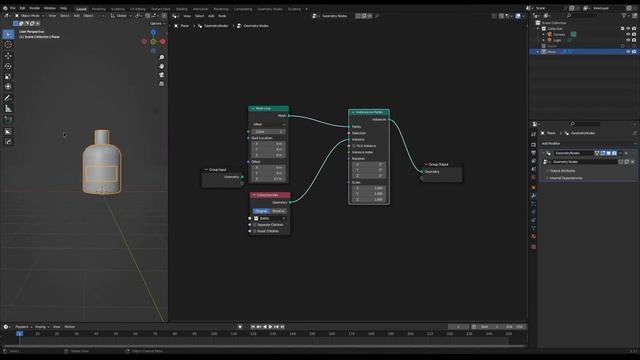Open the Physics properties tab icon
Image resolution: width=640 pixels, height=360 pixels.
tap(533, 212)
